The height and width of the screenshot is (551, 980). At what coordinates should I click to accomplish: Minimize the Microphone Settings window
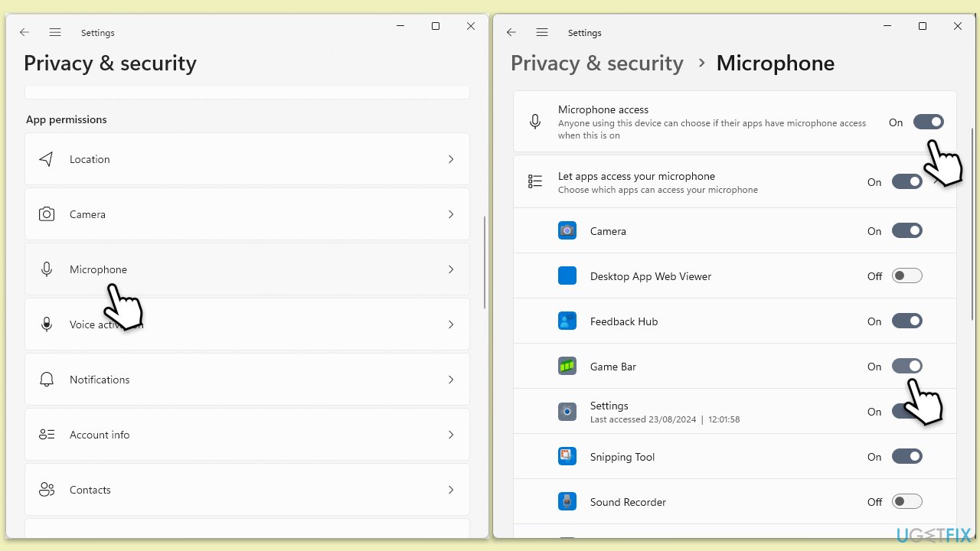pos(887,26)
